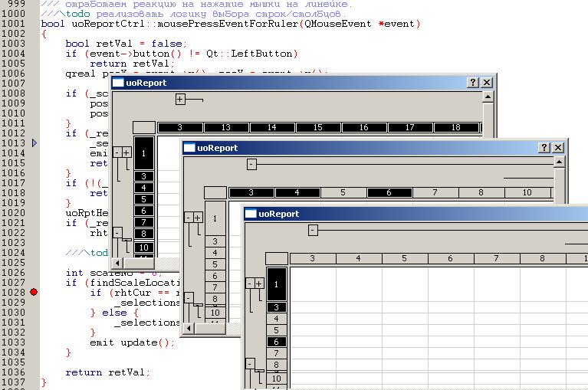Viewport: 588px width, 390px height.
Task: Click the select-all corner cell in the back report
Action: click(x=143, y=127)
